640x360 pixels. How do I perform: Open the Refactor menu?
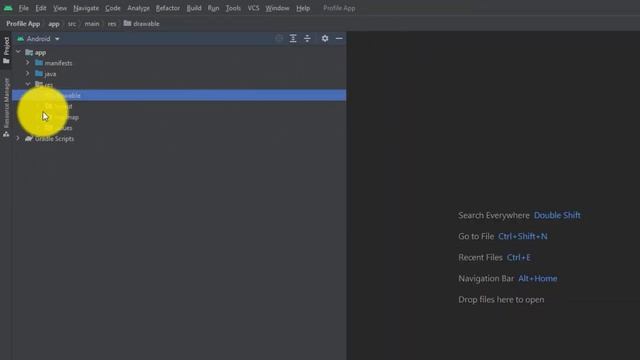click(x=167, y=8)
